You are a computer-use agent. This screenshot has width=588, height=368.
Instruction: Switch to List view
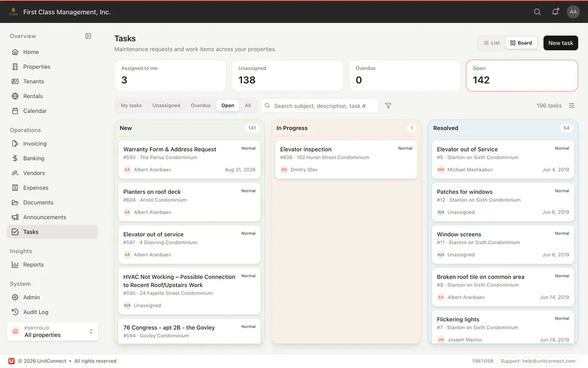pyautogui.click(x=491, y=43)
